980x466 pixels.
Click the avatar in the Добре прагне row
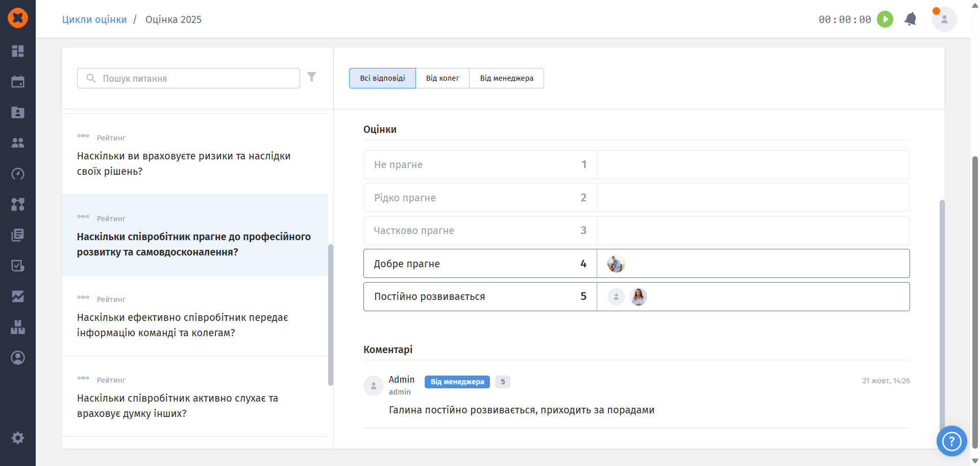616,264
